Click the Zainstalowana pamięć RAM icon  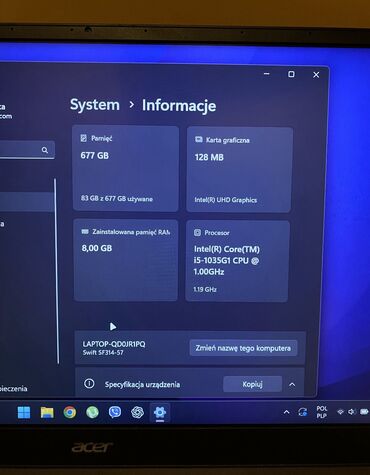pos(85,231)
